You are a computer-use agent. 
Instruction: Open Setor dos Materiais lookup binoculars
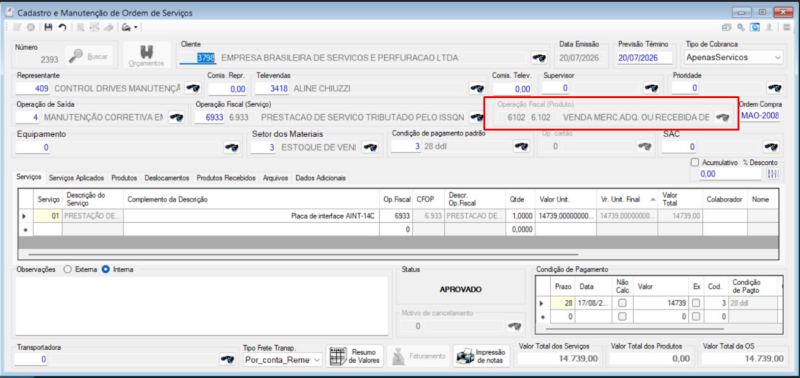pyautogui.click(x=369, y=147)
